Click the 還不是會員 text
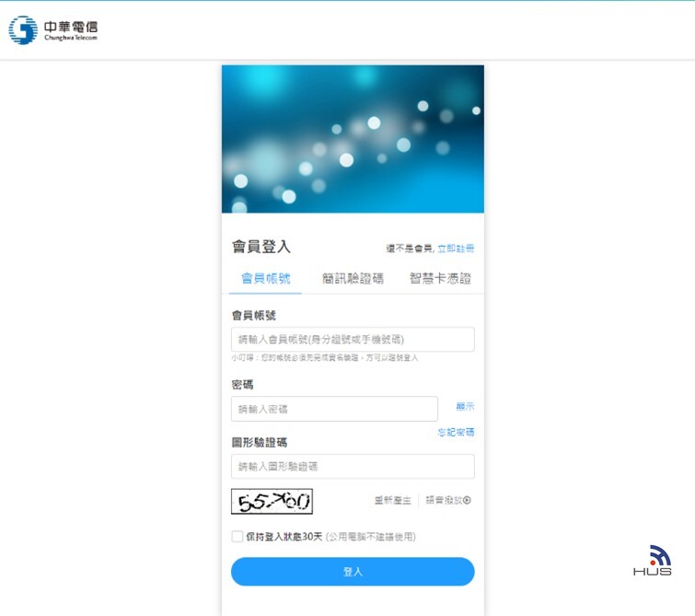The width and height of the screenshot is (695, 616). click(x=410, y=249)
